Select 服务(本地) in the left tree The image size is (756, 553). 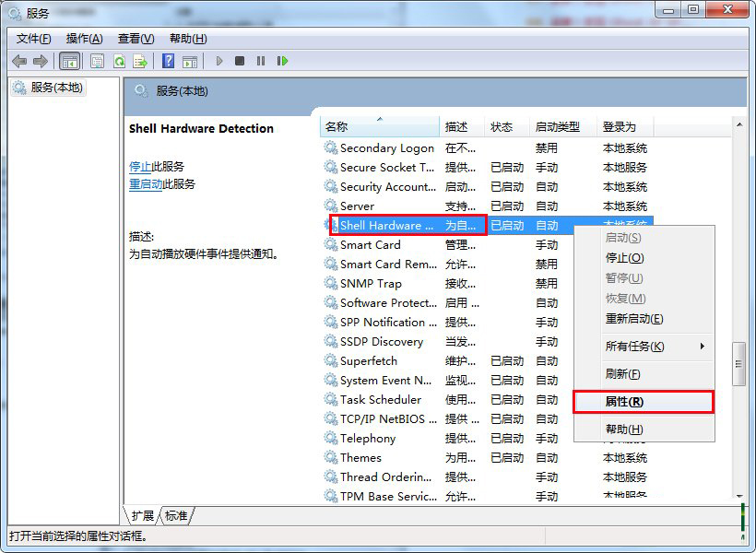tap(56, 88)
